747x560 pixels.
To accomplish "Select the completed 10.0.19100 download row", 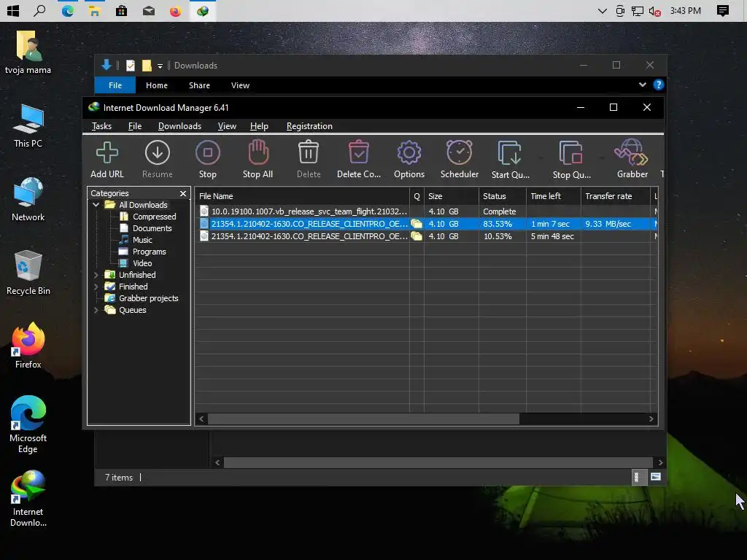I will tap(426, 211).
